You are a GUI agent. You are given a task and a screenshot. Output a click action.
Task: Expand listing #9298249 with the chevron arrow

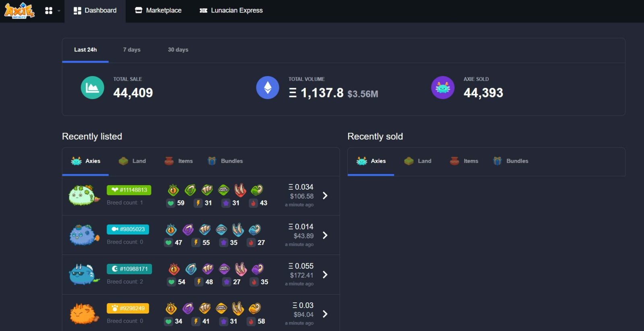click(x=325, y=314)
